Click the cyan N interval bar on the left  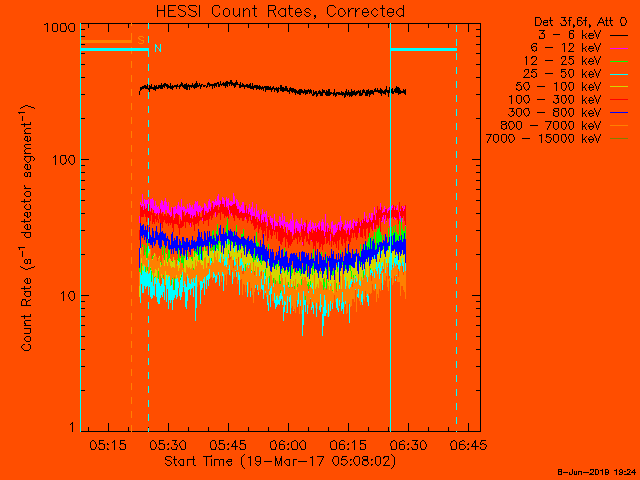115,49
